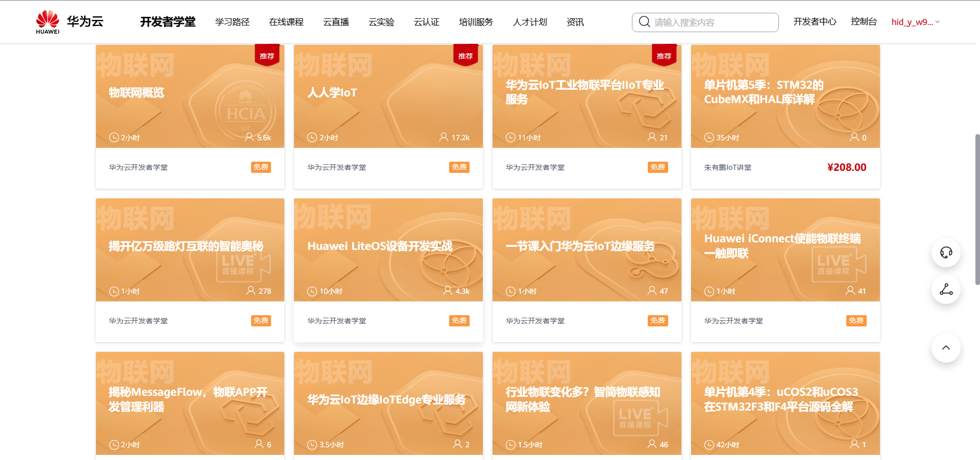Click 免费 tag under Huawei iConnect course
The image size is (980, 460).
856,321
